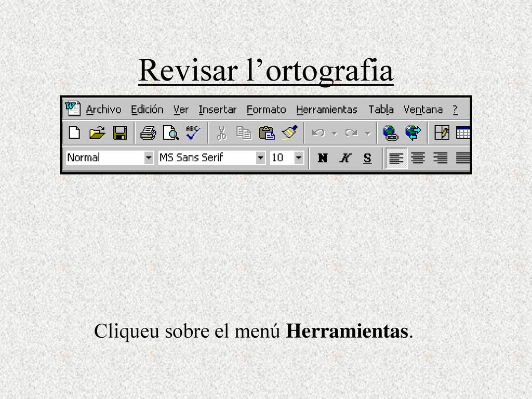532x399 pixels.
Task: Open the Ventana menu
Action: point(423,110)
